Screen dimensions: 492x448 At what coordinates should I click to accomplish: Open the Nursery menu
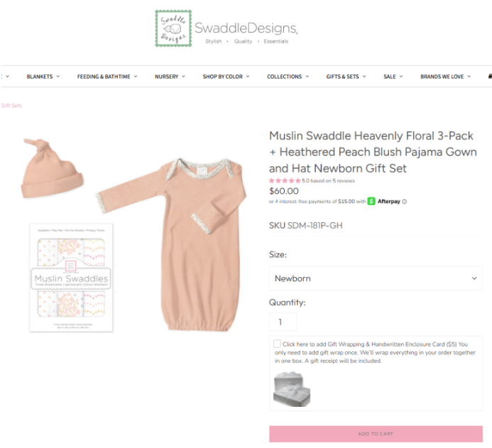(x=170, y=77)
